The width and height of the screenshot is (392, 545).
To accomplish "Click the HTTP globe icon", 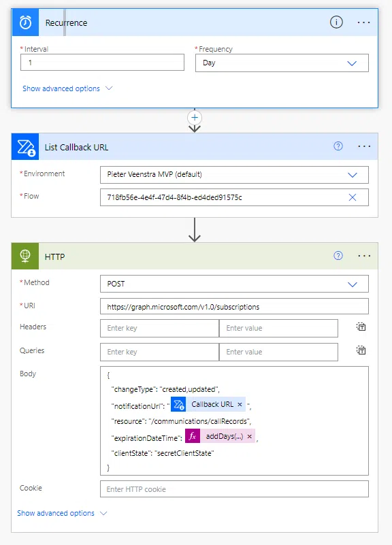I will point(25,256).
